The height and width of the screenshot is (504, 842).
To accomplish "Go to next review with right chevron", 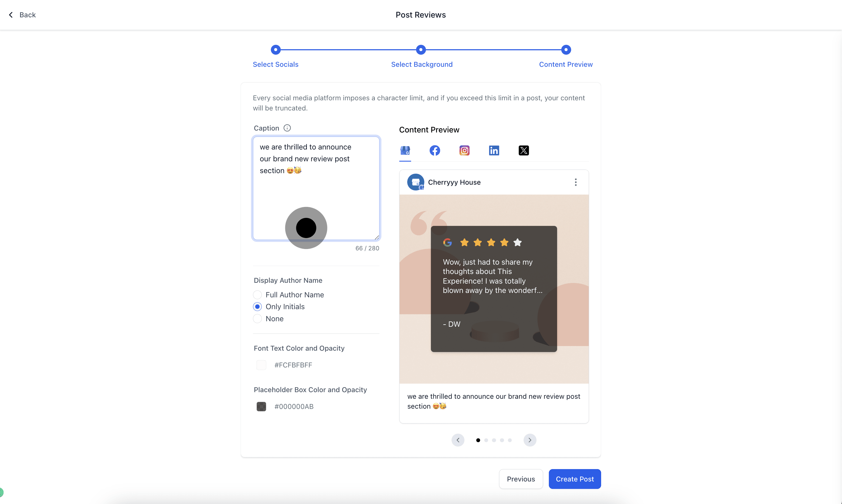I will (529, 440).
